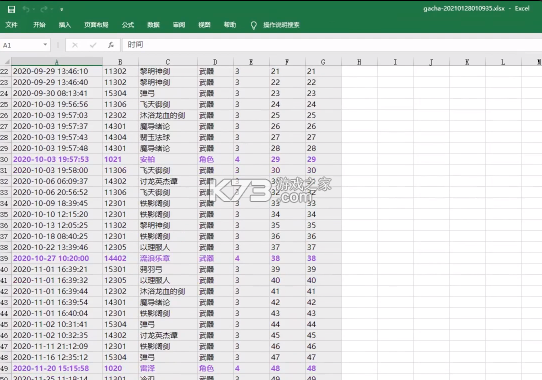Screen dimensions: 542x380
Task: Select row 22 header
Action: [x=5, y=71]
